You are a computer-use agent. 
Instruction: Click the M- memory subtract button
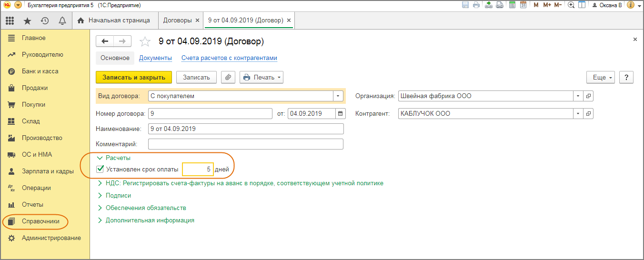(558, 5)
